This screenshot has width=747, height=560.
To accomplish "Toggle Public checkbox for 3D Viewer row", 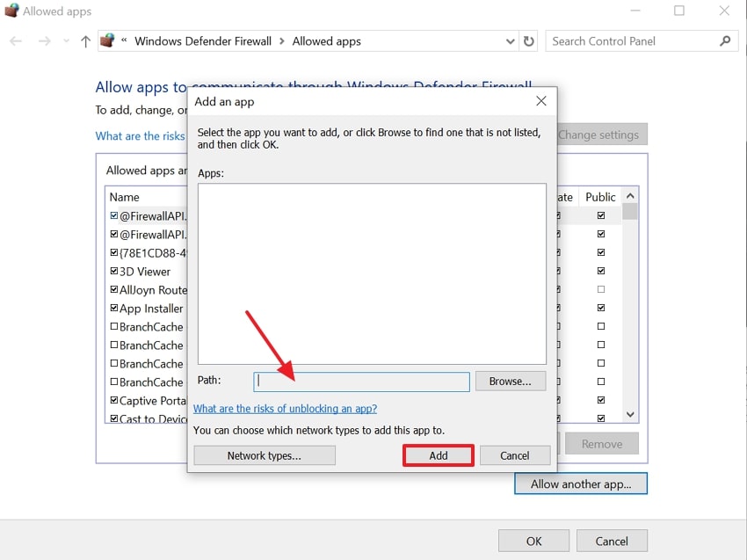I will (x=601, y=271).
